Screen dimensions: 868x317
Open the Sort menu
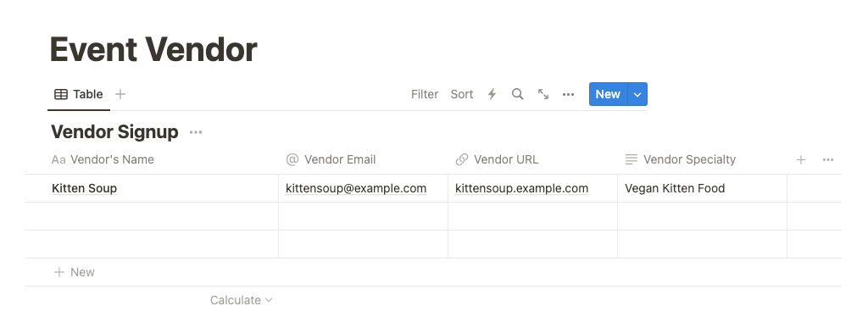pyautogui.click(x=462, y=94)
